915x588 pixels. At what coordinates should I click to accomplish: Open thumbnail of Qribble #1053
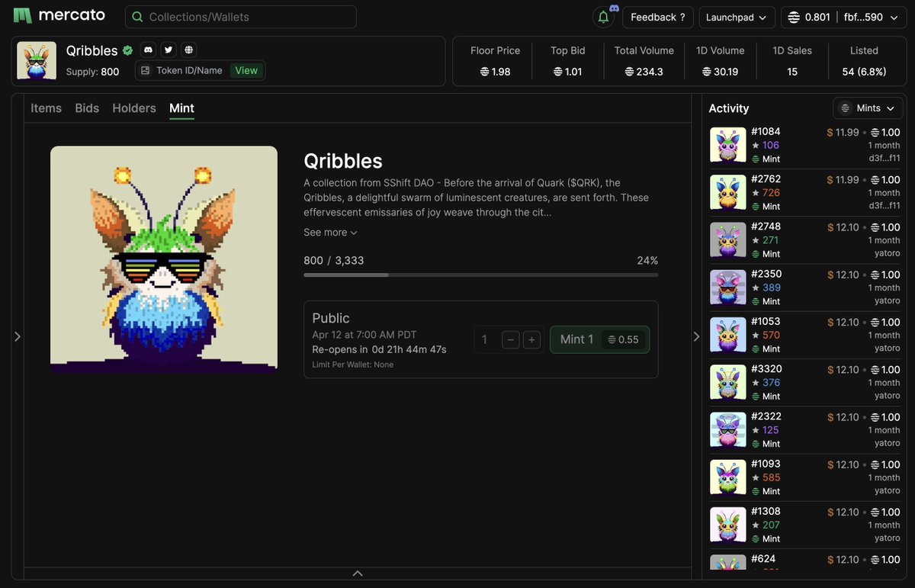727,335
